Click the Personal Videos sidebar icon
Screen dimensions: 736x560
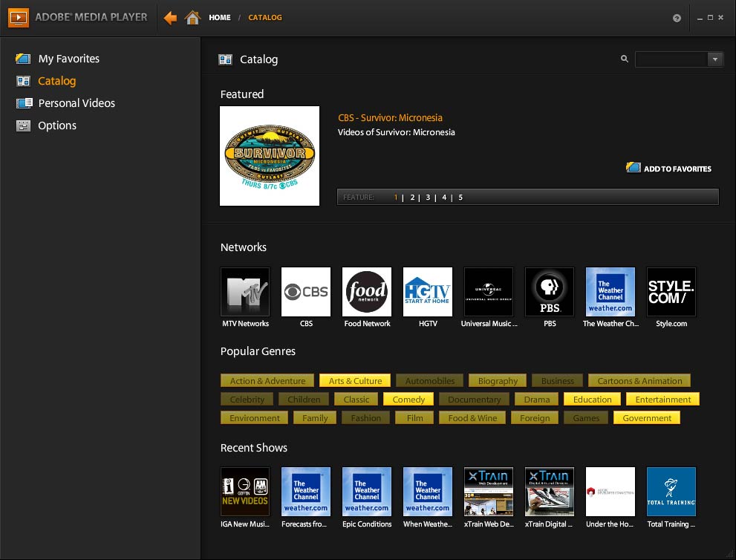(24, 103)
